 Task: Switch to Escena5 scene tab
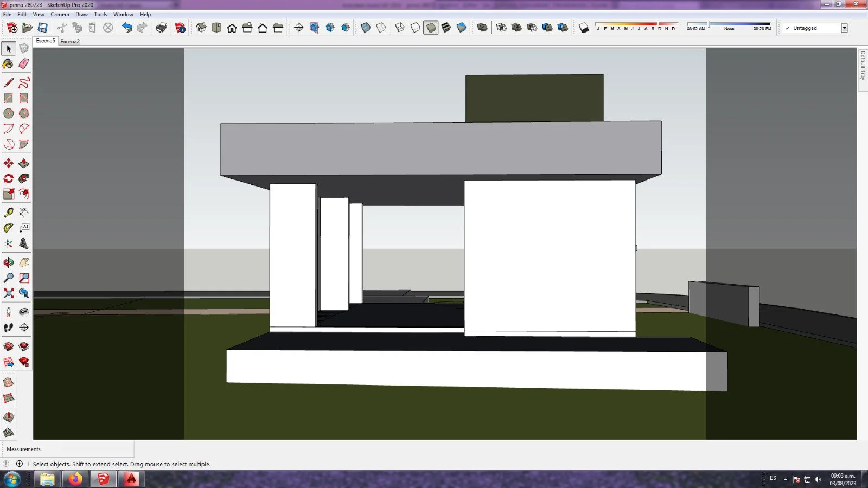tap(46, 41)
